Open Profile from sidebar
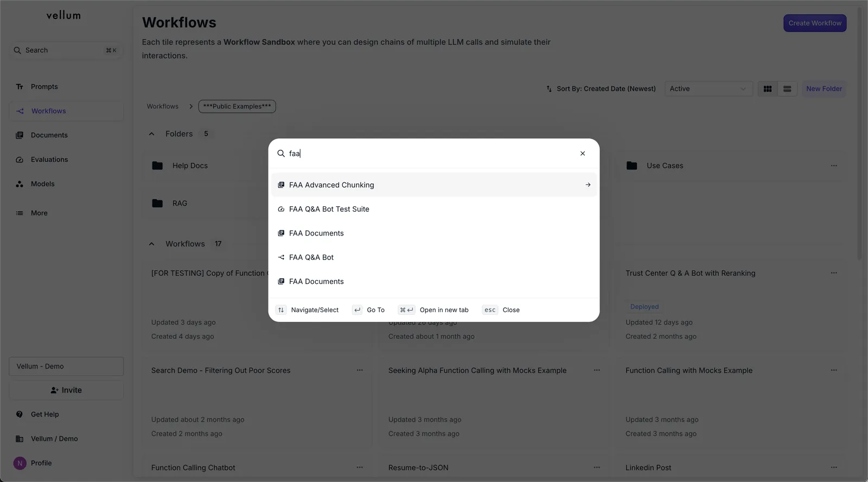This screenshot has width=868, height=482. pyautogui.click(x=66, y=463)
